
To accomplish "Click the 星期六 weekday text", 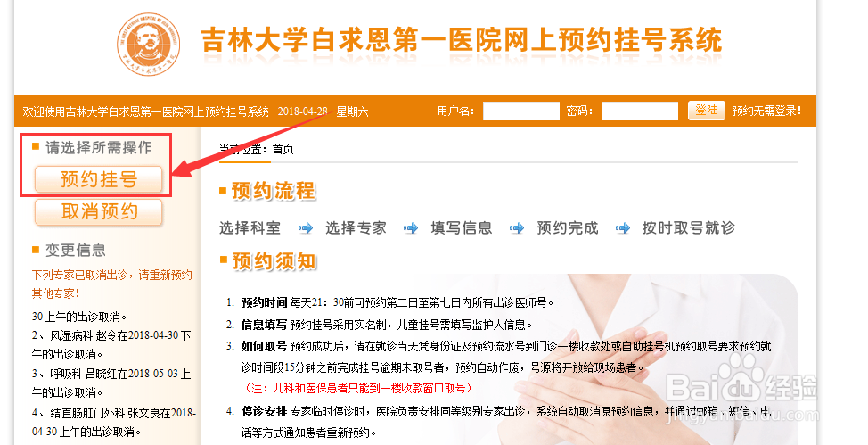I will click(352, 111).
